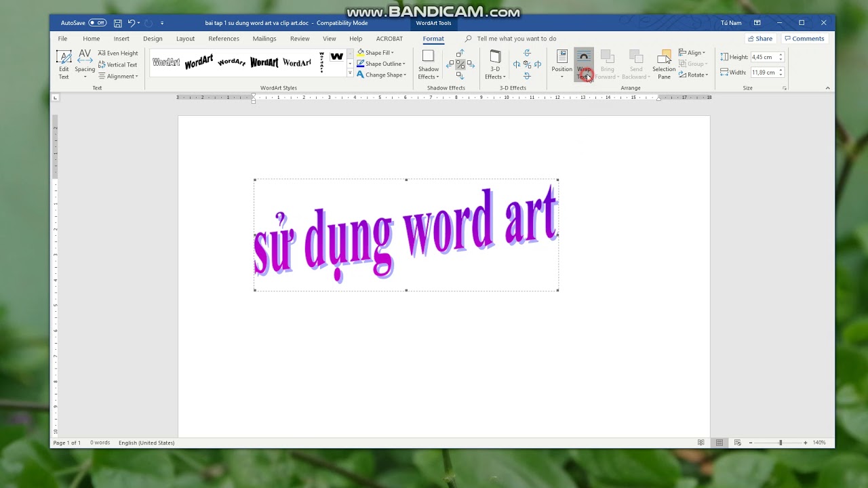Decrease the Width value with the stepper
The width and height of the screenshot is (868, 488).
(781, 75)
